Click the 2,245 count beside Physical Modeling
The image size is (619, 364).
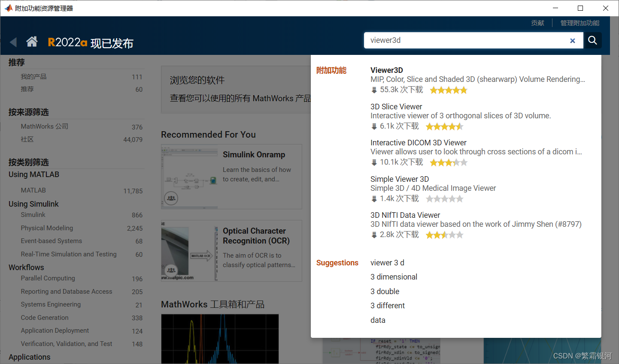pos(135,229)
